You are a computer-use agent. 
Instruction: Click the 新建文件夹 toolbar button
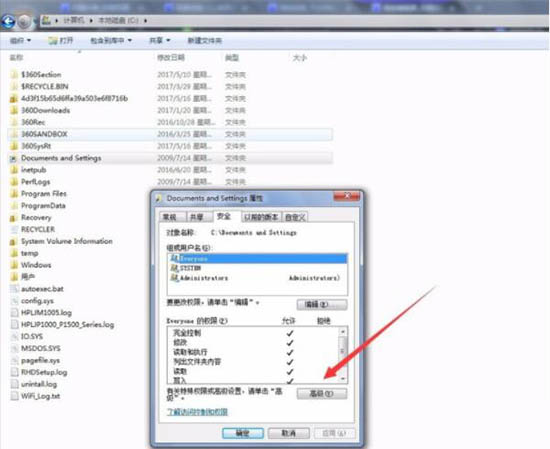tap(204, 41)
